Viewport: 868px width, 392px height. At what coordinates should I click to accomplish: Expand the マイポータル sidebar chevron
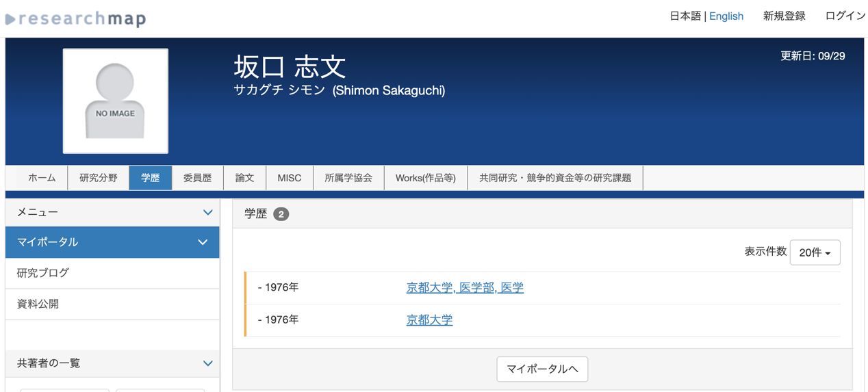[203, 242]
